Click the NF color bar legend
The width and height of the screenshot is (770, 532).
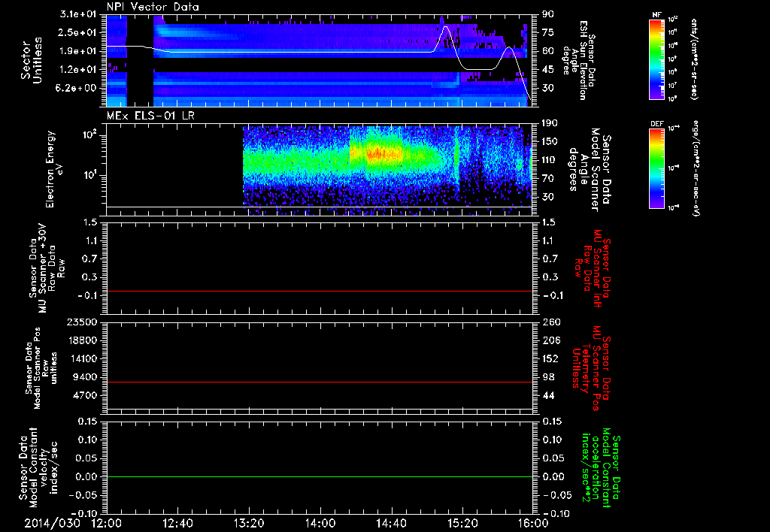[657, 59]
